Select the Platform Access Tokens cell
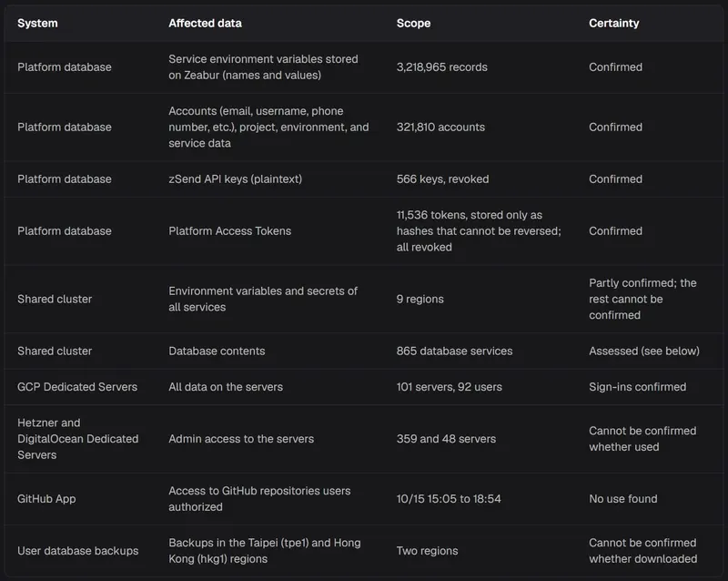The width and height of the screenshot is (728, 581). click(x=230, y=231)
